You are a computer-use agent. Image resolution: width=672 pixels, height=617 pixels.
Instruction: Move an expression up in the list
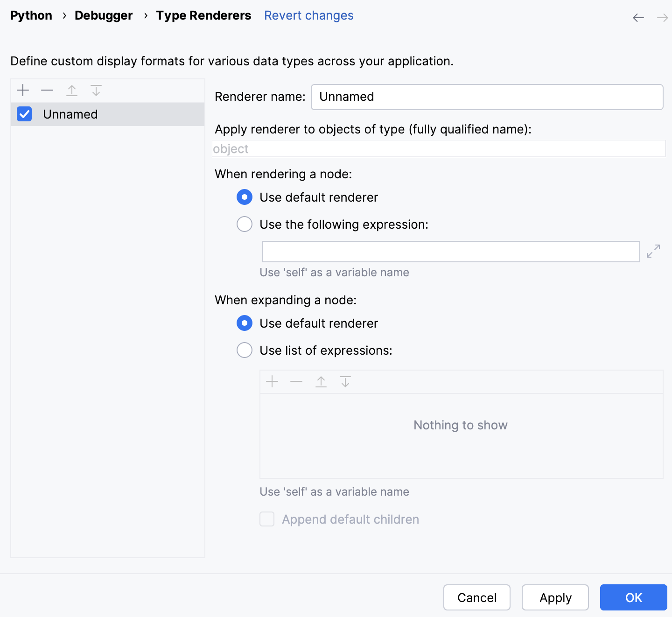[321, 381]
